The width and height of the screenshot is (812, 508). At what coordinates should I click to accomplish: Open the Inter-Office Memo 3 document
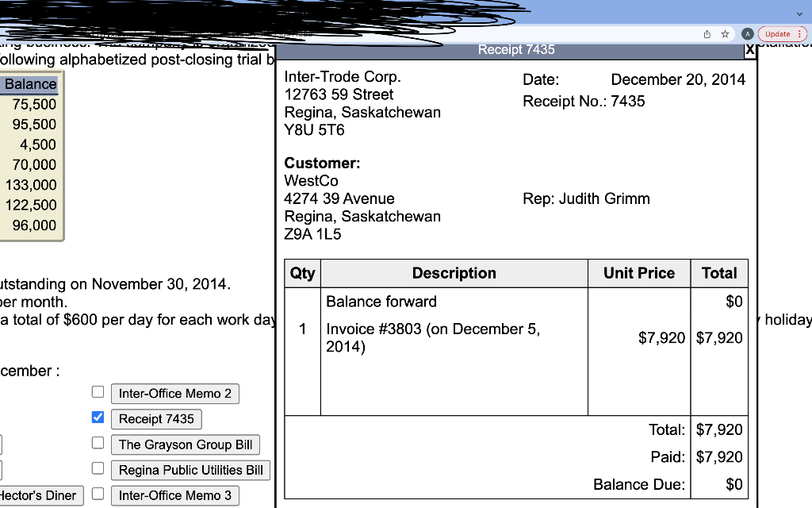pyautogui.click(x=174, y=495)
